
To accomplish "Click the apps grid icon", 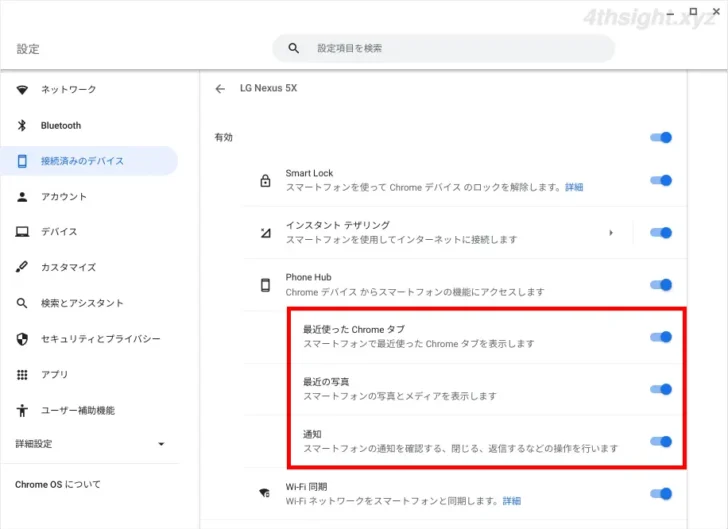I will point(22,375).
